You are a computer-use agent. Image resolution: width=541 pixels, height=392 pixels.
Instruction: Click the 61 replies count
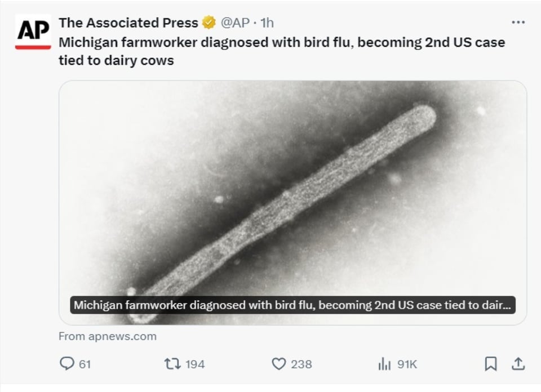pyautogui.click(x=85, y=364)
